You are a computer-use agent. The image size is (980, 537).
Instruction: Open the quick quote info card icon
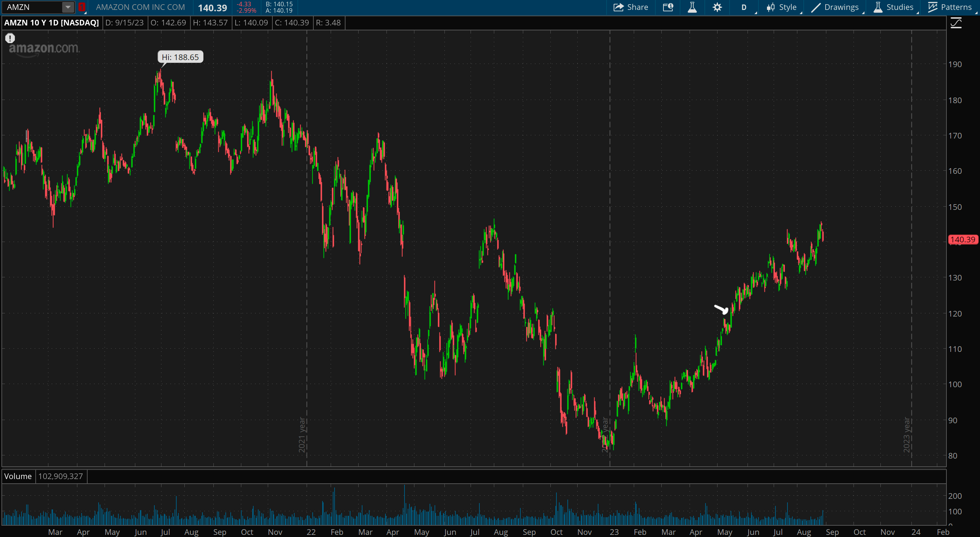click(668, 7)
